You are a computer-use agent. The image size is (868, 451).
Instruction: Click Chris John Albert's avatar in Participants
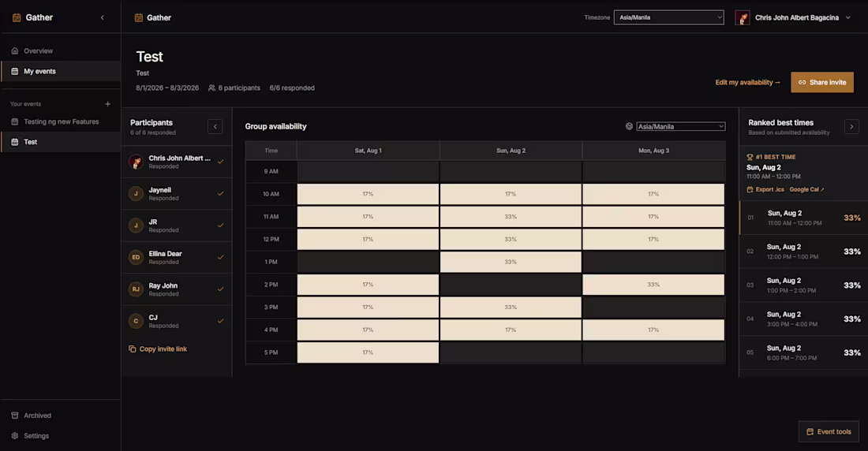pyautogui.click(x=136, y=162)
